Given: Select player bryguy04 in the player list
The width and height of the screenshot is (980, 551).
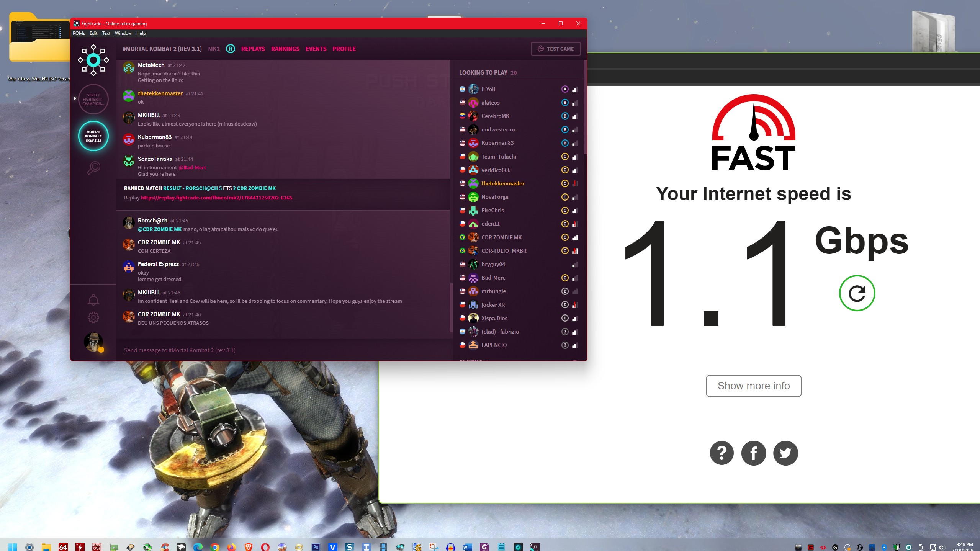Looking at the screenshot, I should coord(519,264).
